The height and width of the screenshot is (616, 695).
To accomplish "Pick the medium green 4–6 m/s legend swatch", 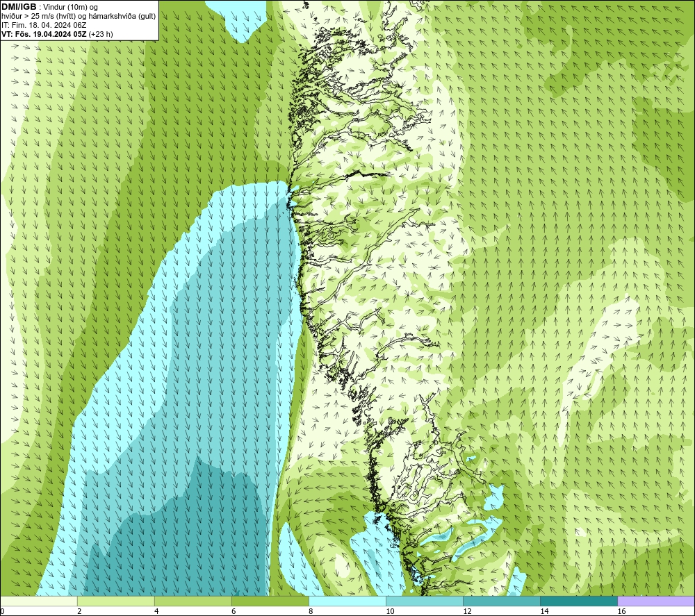I will pos(193,601).
